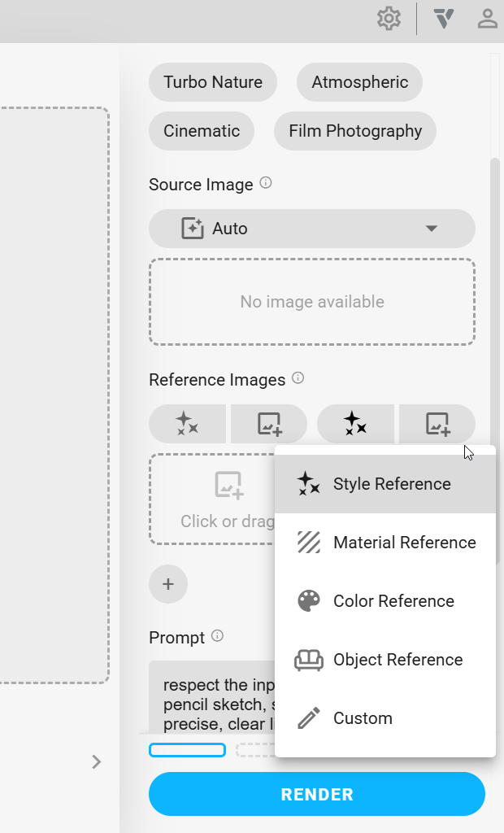Image resolution: width=504 pixels, height=833 pixels.
Task: Expand the side panel chevron arrow
Action: click(x=97, y=761)
